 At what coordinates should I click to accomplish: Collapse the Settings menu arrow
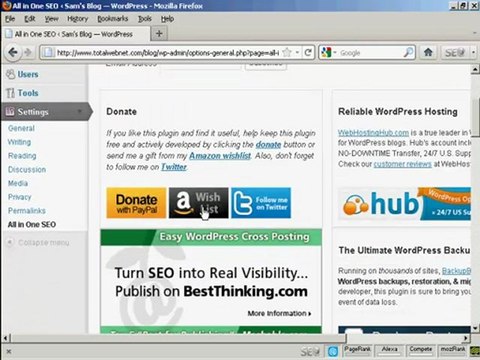80,112
